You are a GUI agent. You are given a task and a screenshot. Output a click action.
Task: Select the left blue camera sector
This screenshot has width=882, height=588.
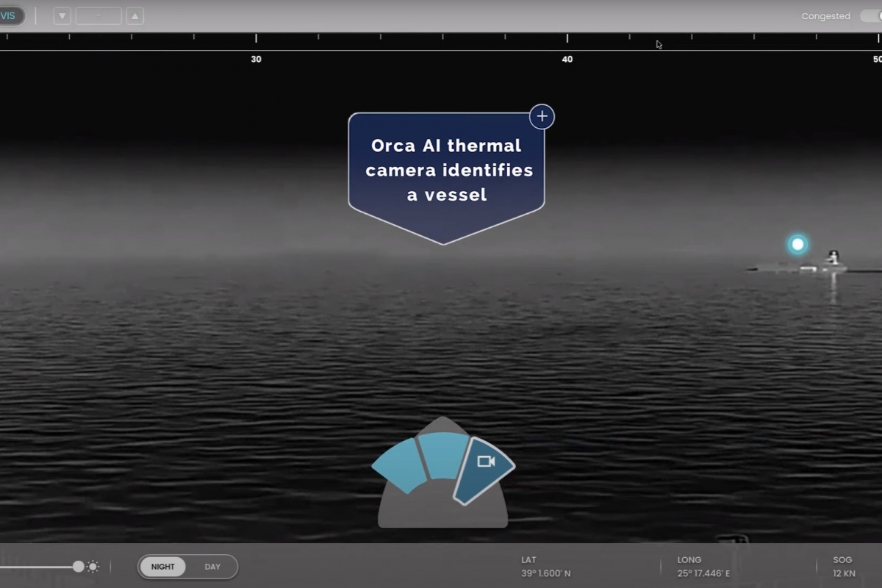pyautogui.click(x=399, y=466)
